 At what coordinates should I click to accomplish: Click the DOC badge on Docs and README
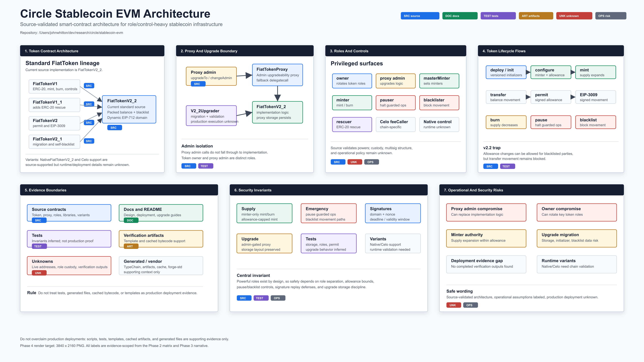pos(131,220)
